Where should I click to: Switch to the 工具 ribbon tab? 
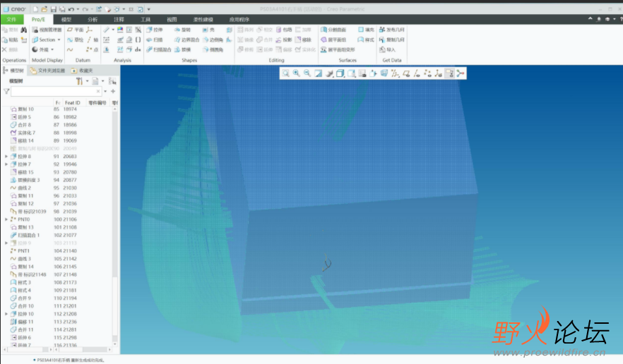point(146,19)
